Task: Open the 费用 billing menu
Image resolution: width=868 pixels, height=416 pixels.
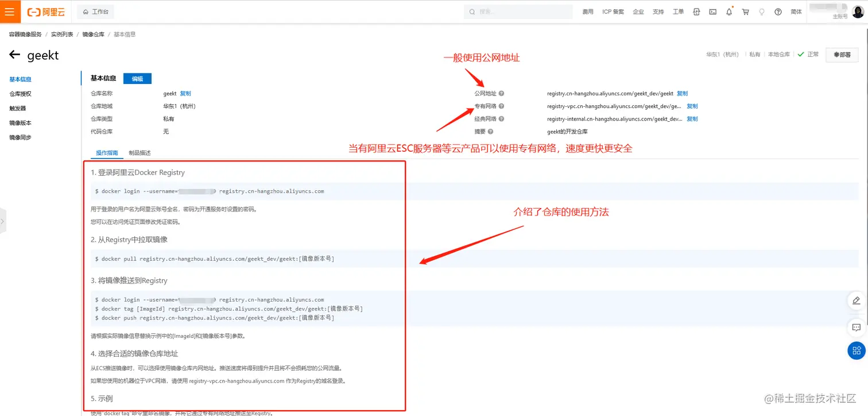Action: click(588, 12)
